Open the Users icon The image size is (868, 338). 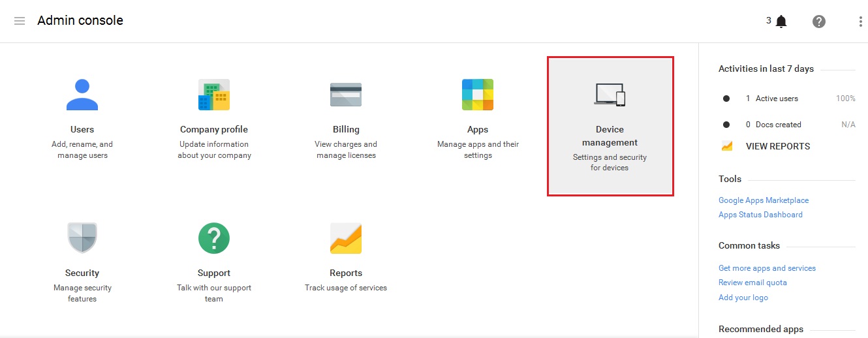point(82,95)
